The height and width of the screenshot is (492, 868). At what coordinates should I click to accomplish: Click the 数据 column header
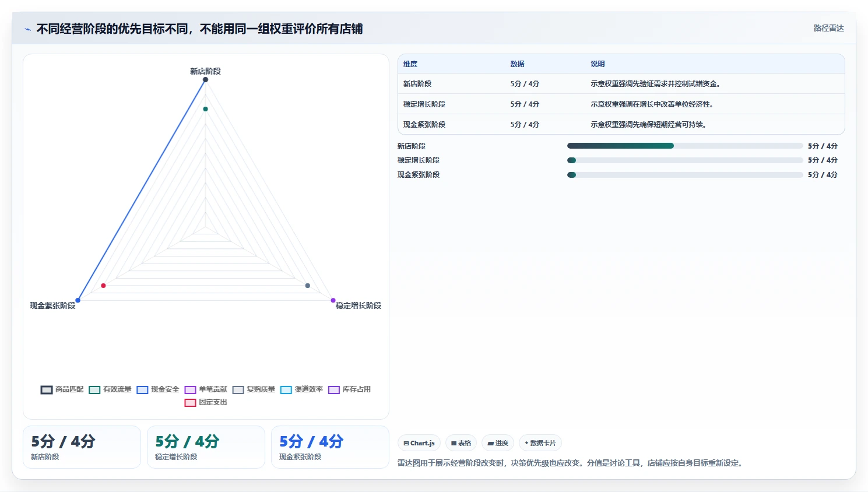click(x=517, y=64)
